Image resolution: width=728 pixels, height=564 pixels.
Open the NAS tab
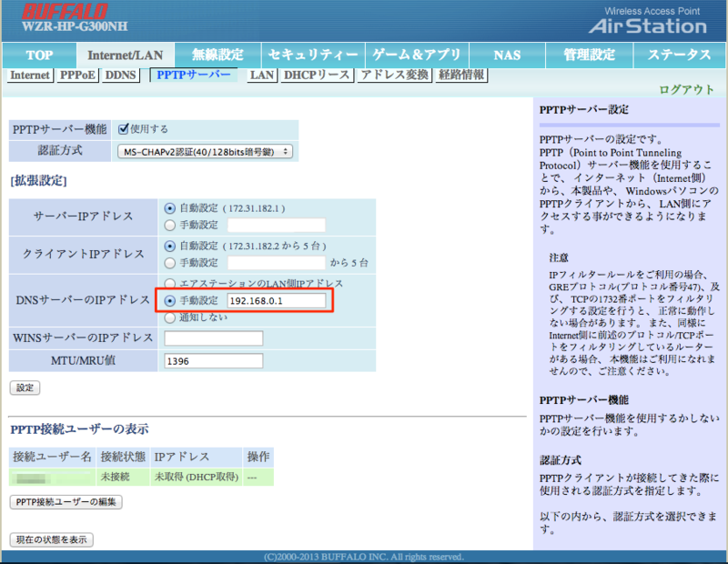click(x=507, y=55)
